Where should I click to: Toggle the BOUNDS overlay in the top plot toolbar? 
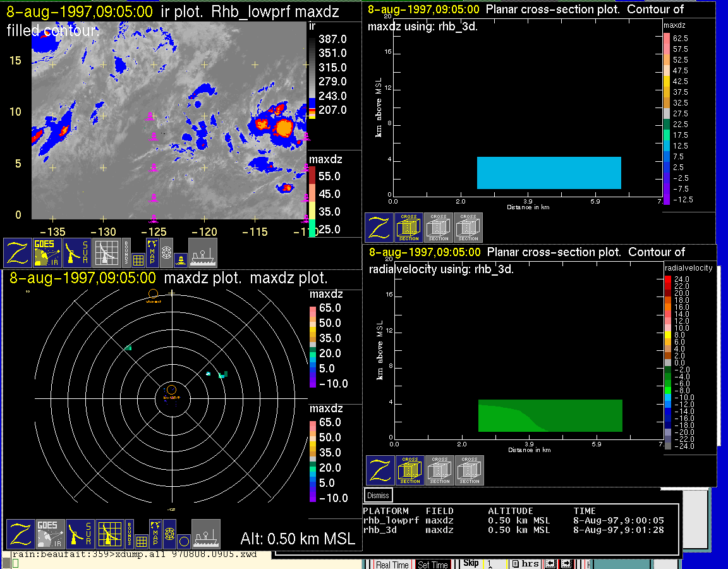click(x=127, y=252)
